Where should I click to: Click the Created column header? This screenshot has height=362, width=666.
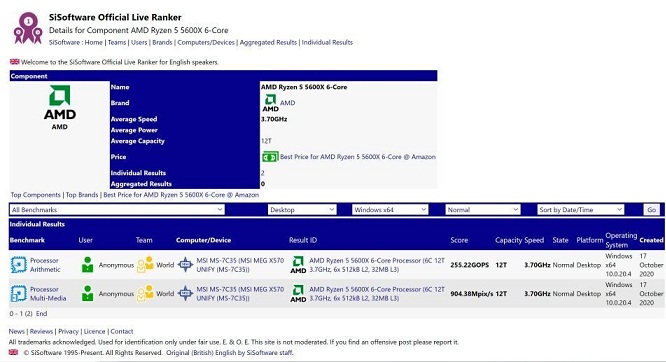point(651,240)
